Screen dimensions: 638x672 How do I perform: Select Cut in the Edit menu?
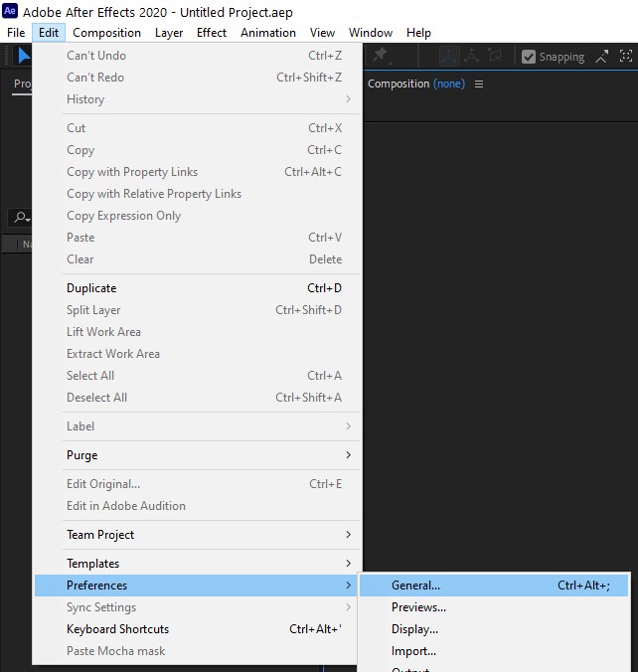(x=198, y=127)
